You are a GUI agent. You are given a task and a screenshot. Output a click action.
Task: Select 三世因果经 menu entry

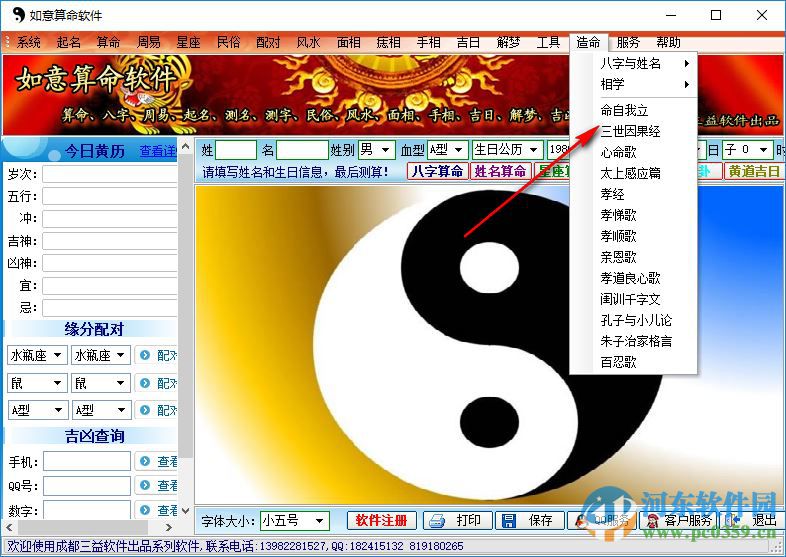634,131
